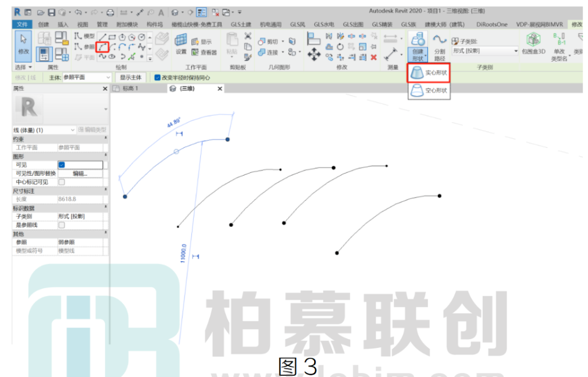This screenshot has height=377, width=588.
Task: Switch to the 创建 ribbon tab
Action: tap(44, 24)
